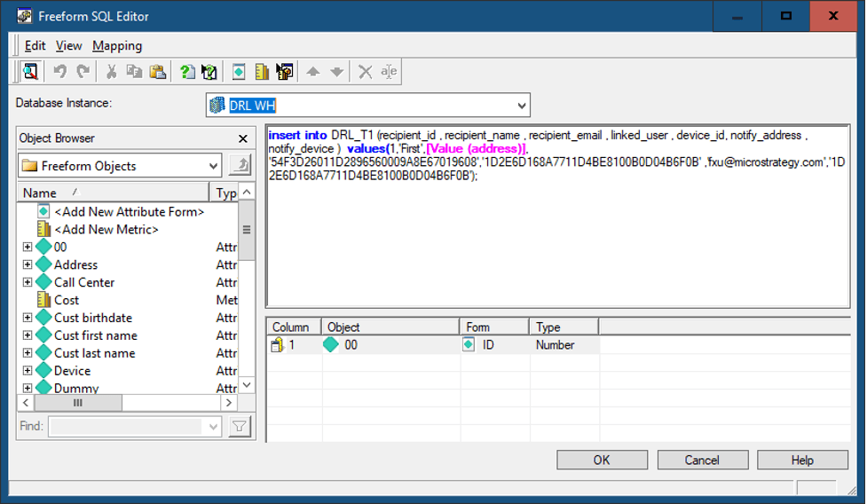Image resolution: width=867 pixels, height=504 pixels.
Task: Click the add attribute form toolbar icon
Action: [x=239, y=72]
